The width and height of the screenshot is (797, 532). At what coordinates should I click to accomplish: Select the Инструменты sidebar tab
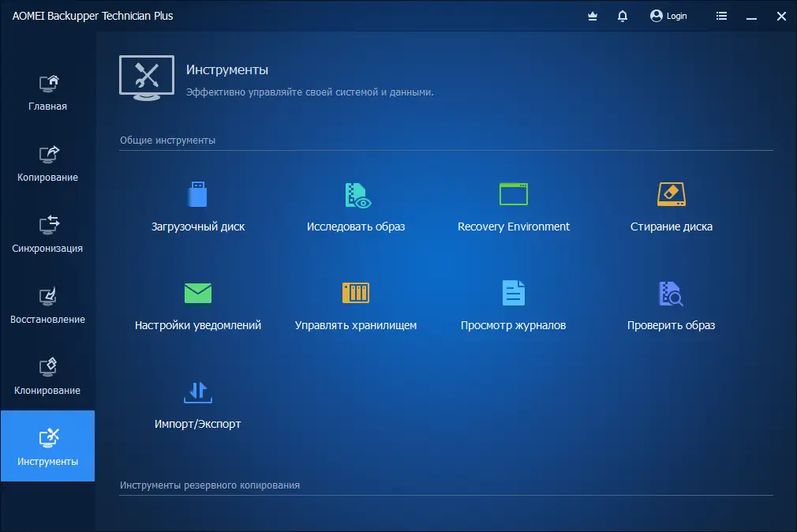(48, 446)
